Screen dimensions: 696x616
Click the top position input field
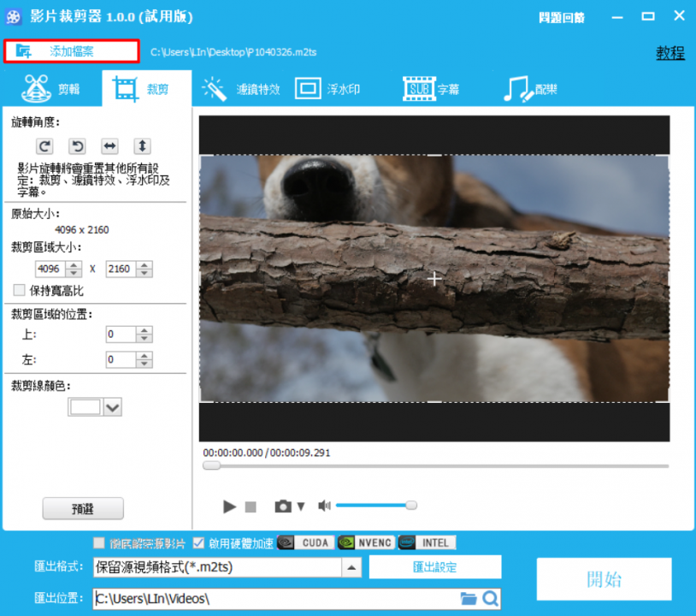click(121, 335)
